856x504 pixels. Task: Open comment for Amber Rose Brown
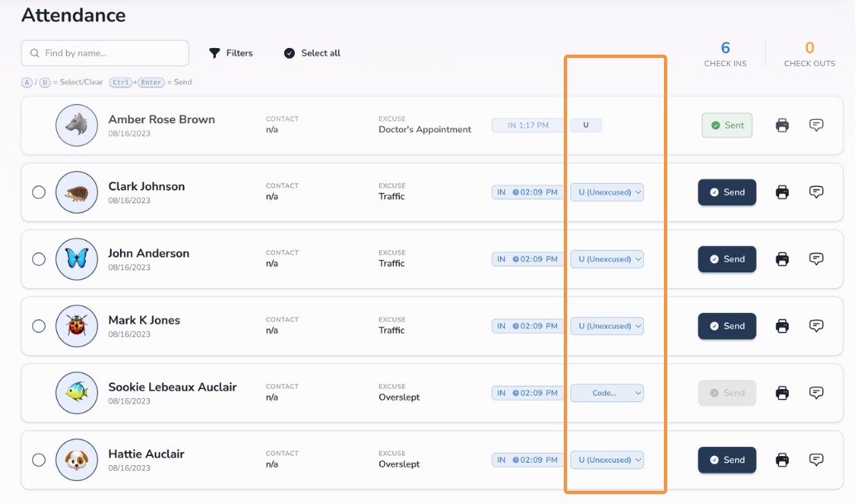[816, 126]
